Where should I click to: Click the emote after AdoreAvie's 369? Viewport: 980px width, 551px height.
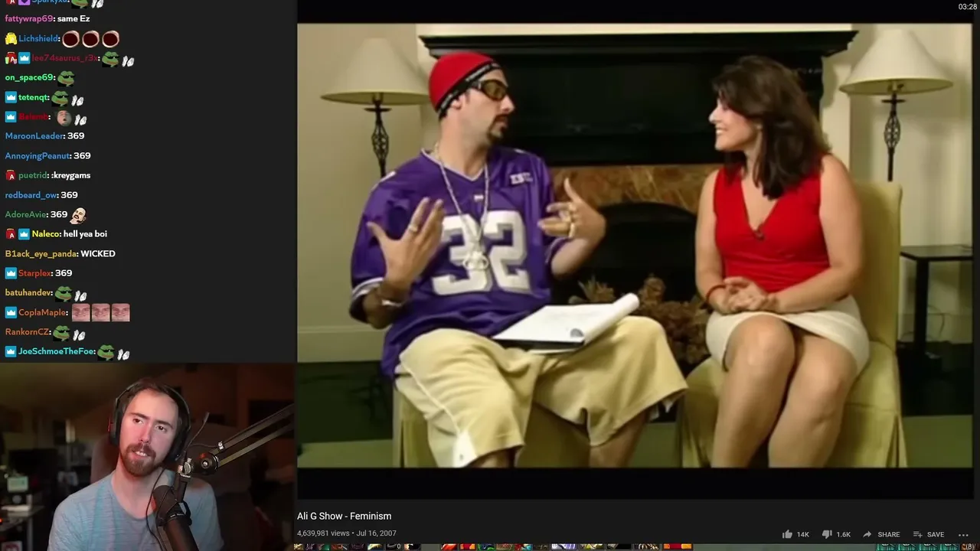pyautogui.click(x=78, y=215)
